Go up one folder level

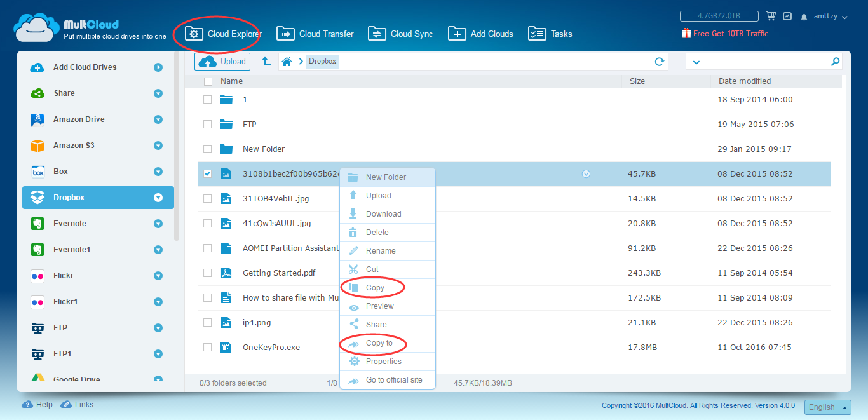click(266, 61)
